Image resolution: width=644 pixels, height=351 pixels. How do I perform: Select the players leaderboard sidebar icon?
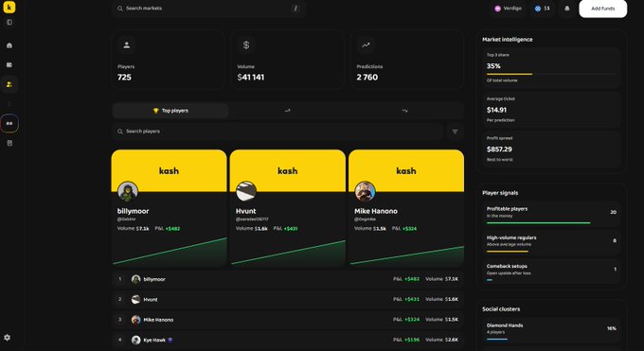click(x=9, y=84)
